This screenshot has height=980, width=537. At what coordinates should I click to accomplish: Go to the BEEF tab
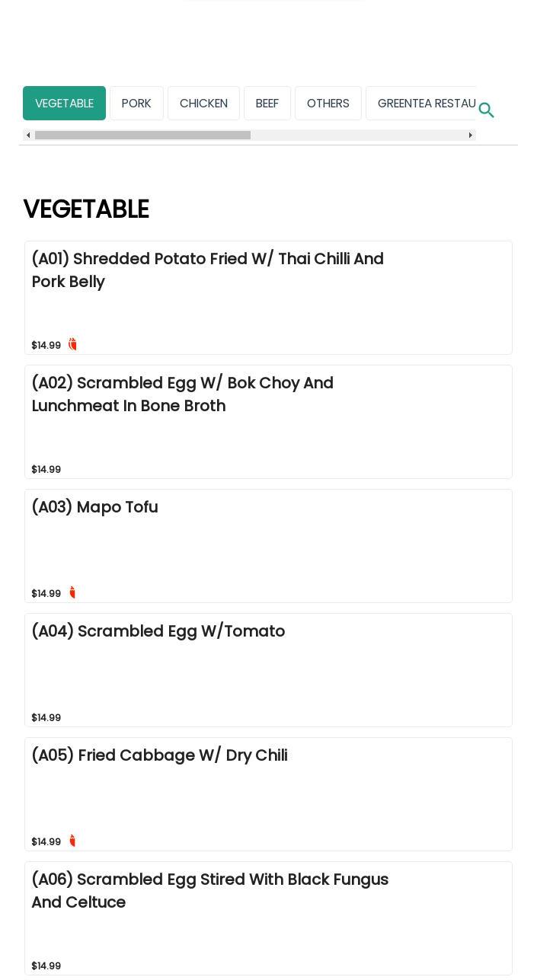(x=267, y=104)
